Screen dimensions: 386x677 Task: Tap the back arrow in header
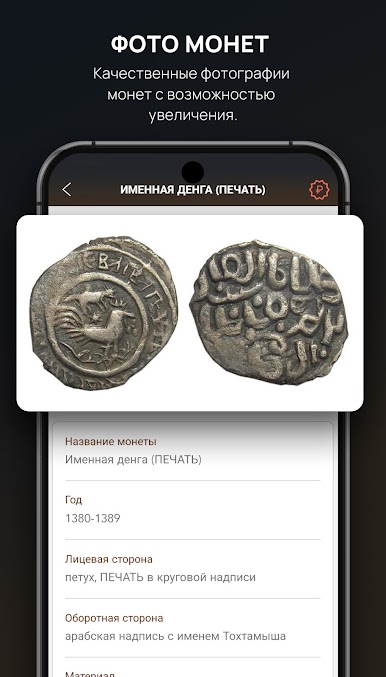[x=66, y=190]
